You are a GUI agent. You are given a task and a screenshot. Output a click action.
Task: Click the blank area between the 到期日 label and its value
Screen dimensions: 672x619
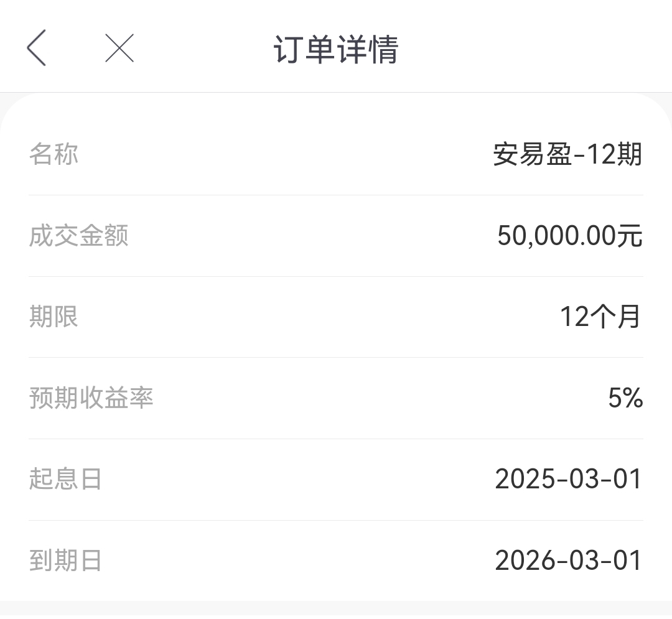click(x=298, y=561)
